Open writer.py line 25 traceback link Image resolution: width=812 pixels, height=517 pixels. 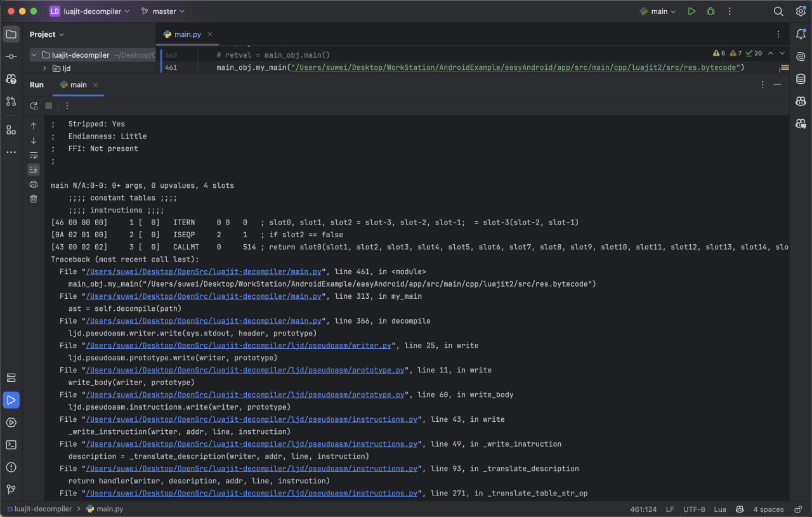pos(239,345)
